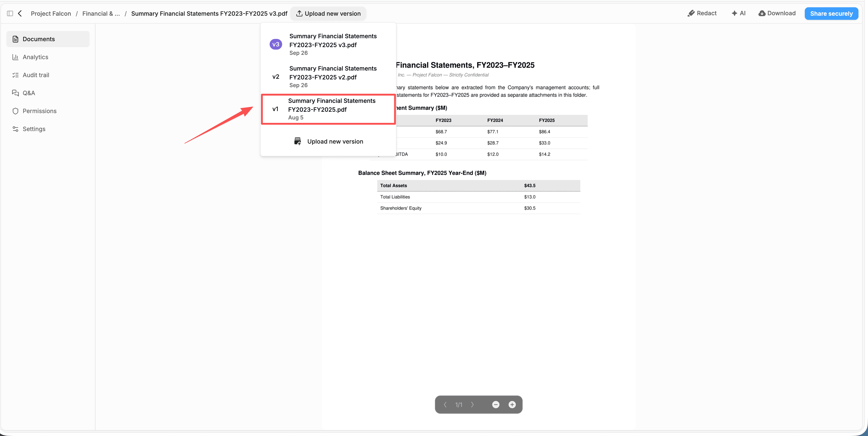868x436 pixels.
Task: Click the $86.4 FY2025 table cell
Action: click(544, 132)
